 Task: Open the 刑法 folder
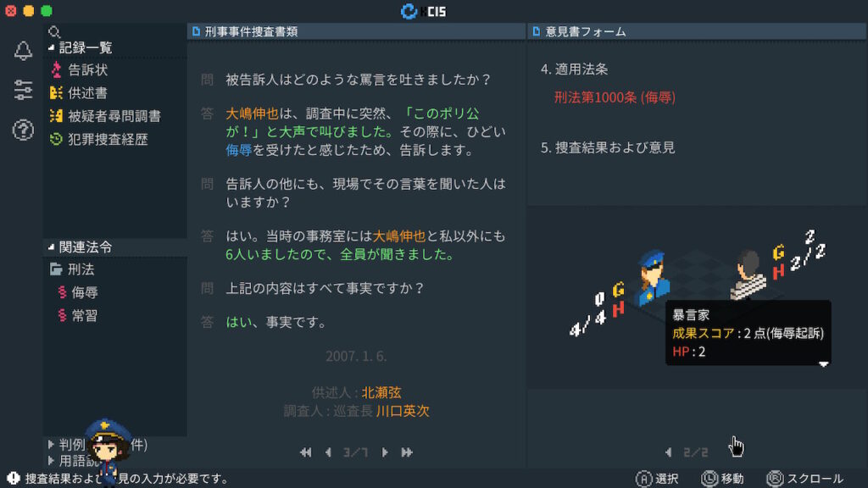point(72,269)
